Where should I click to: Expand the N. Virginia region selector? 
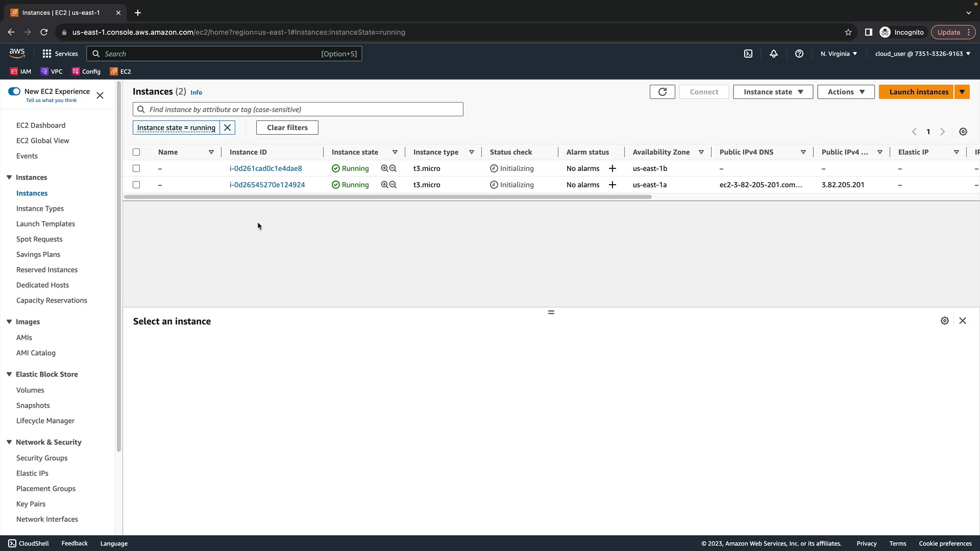pos(839,54)
